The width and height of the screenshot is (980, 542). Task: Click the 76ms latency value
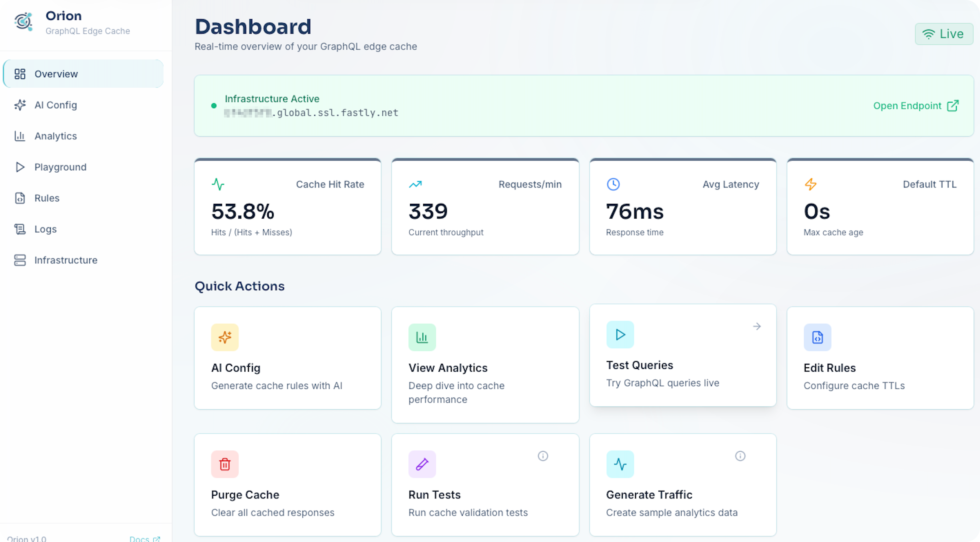click(x=635, y=211)
